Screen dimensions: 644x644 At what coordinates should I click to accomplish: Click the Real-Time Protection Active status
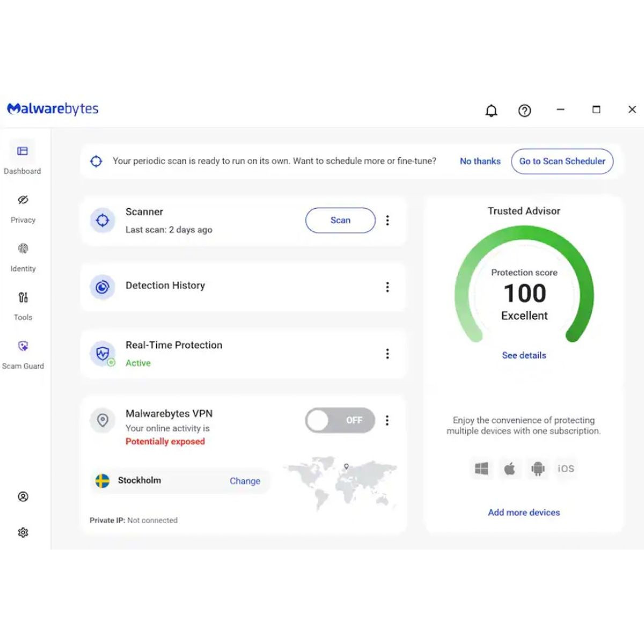(138, 363)
